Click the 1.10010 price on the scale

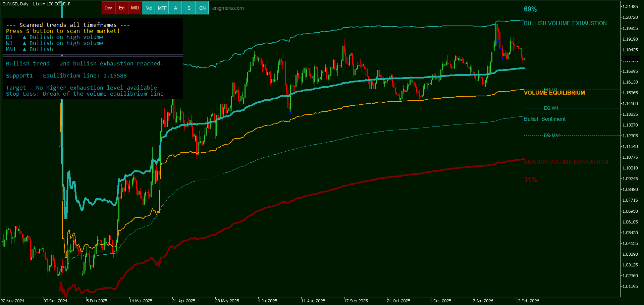(630, 168)
